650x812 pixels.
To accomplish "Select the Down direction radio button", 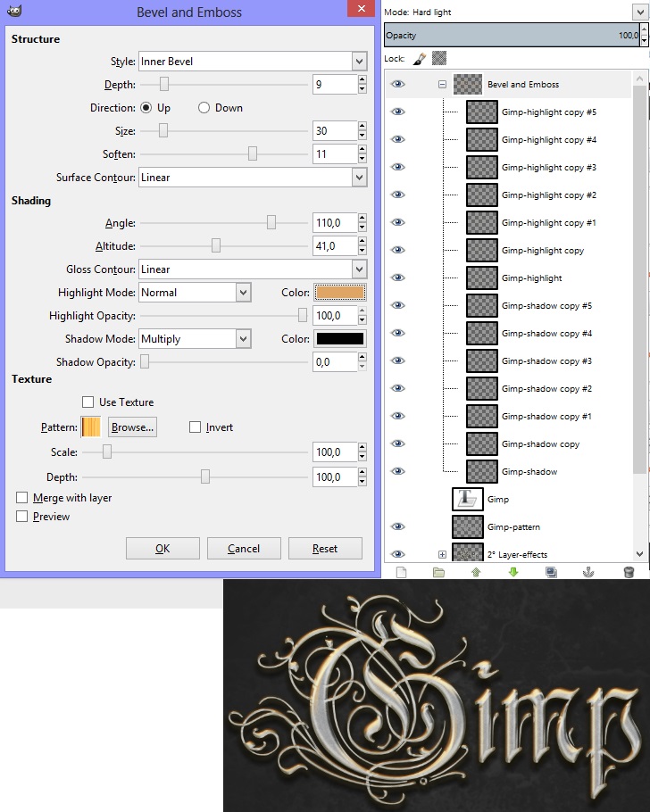I will point(204,108).
